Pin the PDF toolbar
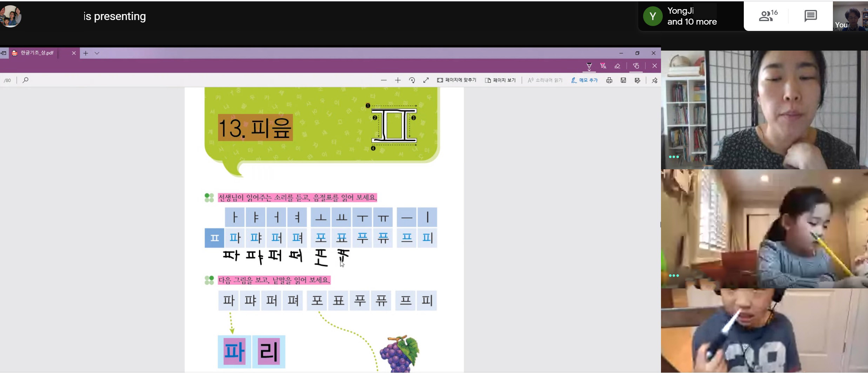This screenshot has height=373, width=868. pos(654,80)
